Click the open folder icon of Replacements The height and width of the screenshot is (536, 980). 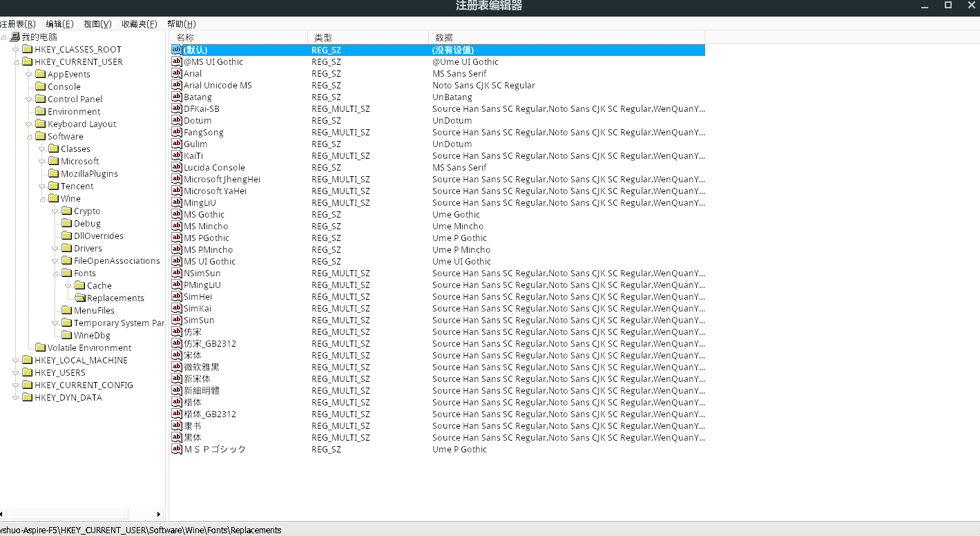80,298
